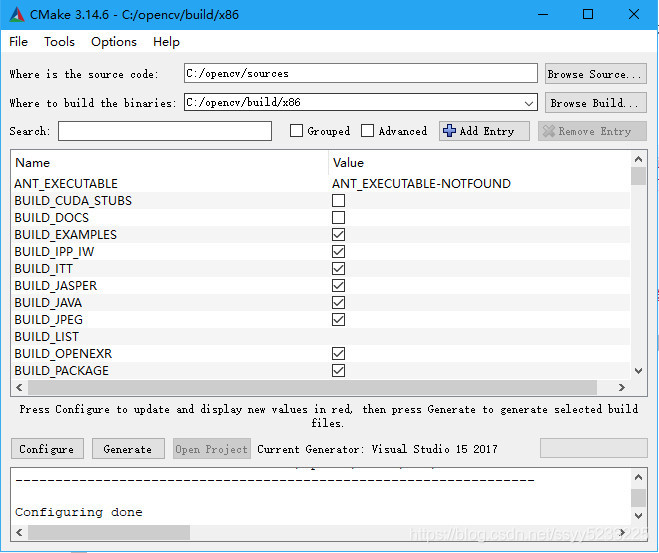Select the BUILD_ITT entry name
The width and height of the screenshot is (659, 553).
pyautogui.click(x=44, y=269)
